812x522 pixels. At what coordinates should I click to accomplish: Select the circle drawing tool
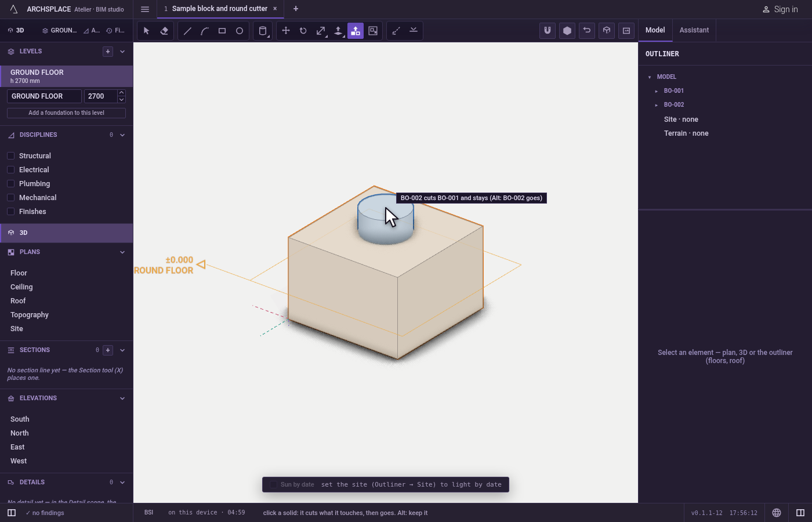(240, 31)
